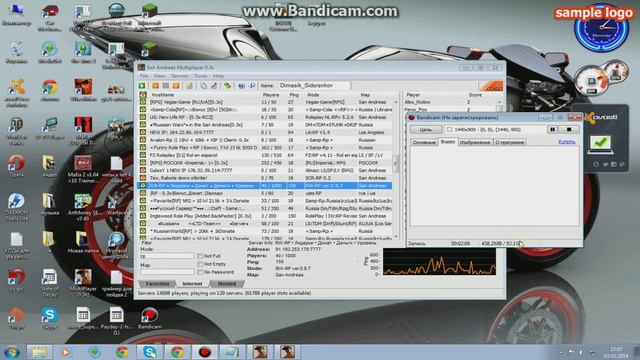Toggle the Not Empty filter checkbox
Image resolution: width=640 pixels, height=360 pixels.
pyautogui.click(x=200, y=264)
